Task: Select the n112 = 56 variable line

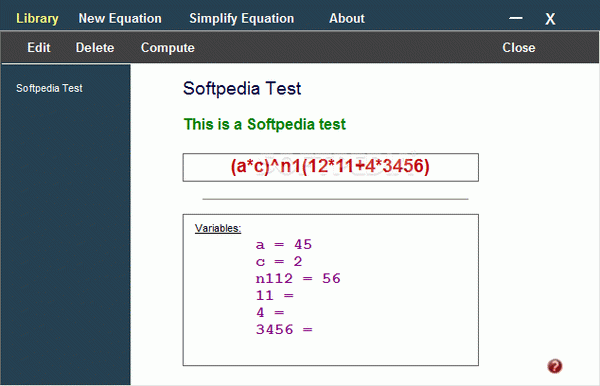Action: (x=298, y=279)
